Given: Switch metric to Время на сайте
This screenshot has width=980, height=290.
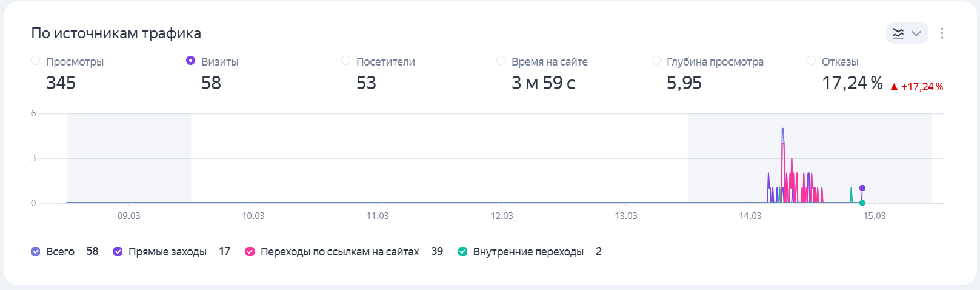Looking at the screenshot, I should tap(501, 61).
